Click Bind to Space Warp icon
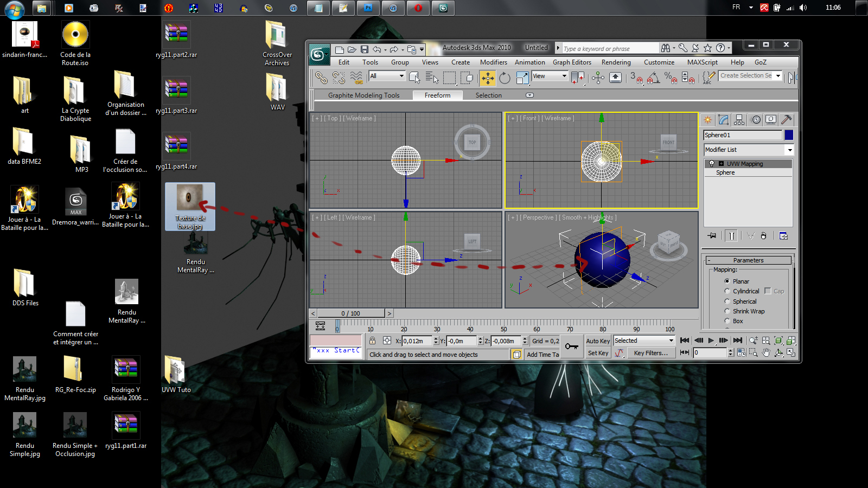Screen dimensions: 868x488 pos(356,78)
